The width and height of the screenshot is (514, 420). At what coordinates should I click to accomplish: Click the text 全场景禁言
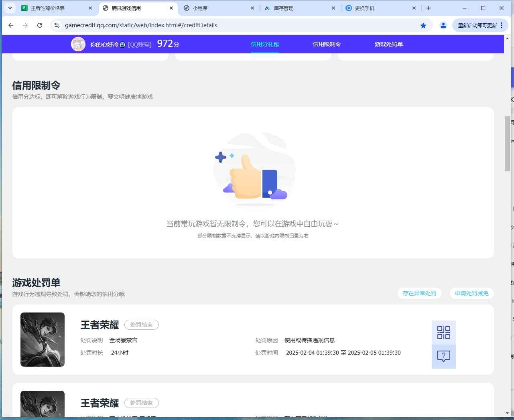[124, 340]
